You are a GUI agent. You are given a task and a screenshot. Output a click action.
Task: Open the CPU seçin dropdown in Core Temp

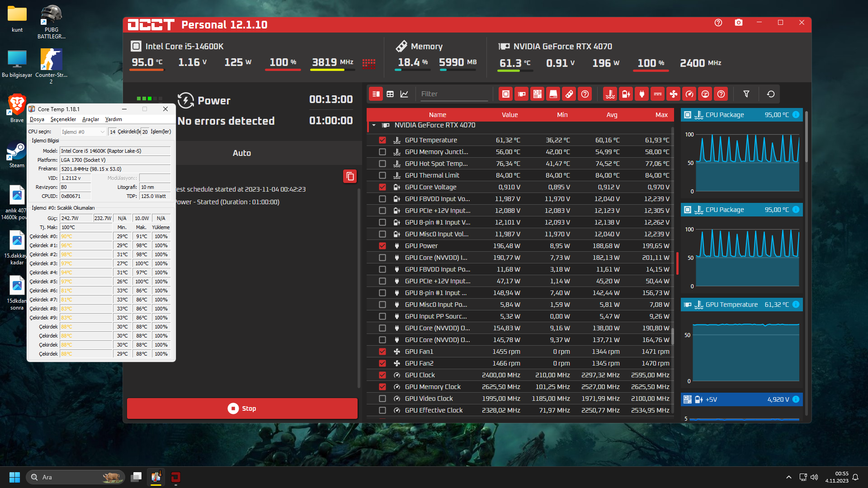pyautogui.click(x=84, y=132)
